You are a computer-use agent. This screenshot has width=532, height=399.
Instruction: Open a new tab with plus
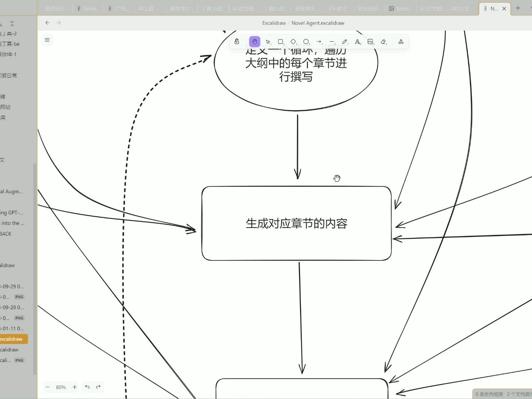518,8
